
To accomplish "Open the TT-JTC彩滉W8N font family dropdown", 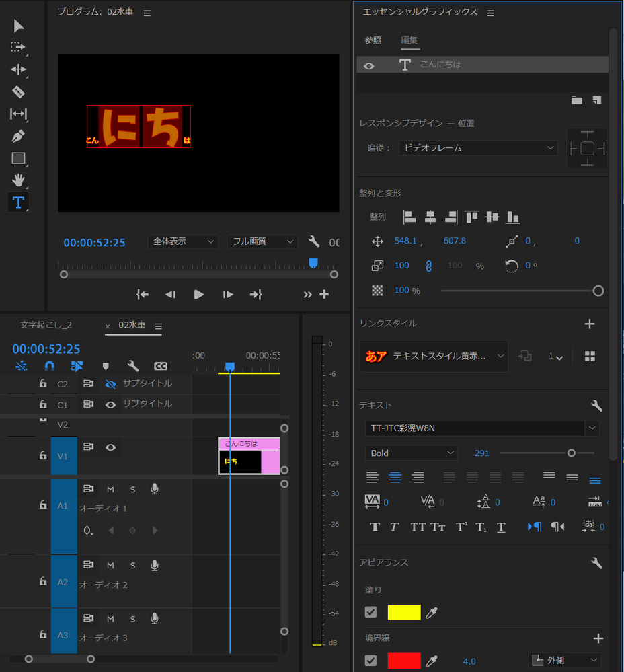I will tap(482, 428).
